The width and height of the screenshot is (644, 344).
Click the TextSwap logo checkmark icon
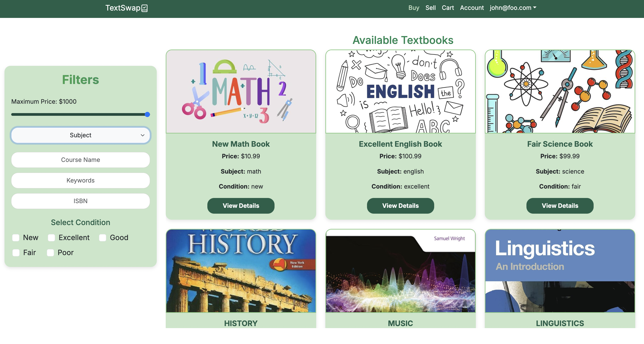[x=144, y=8]
